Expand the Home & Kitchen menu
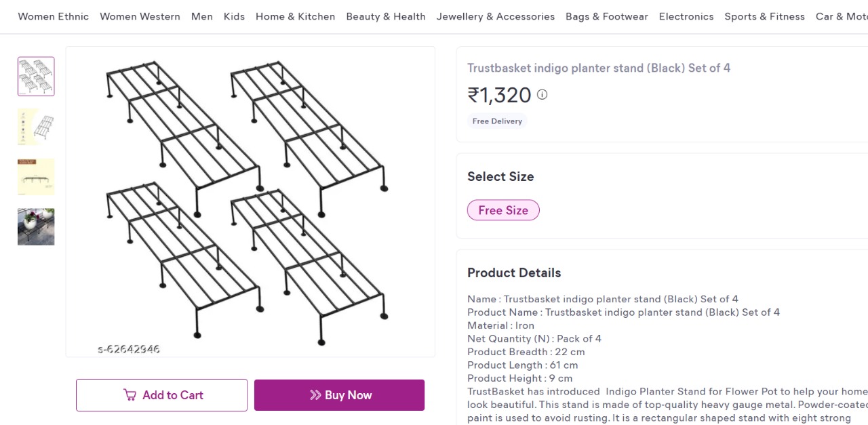868x425 pixels. coord(295,16)
